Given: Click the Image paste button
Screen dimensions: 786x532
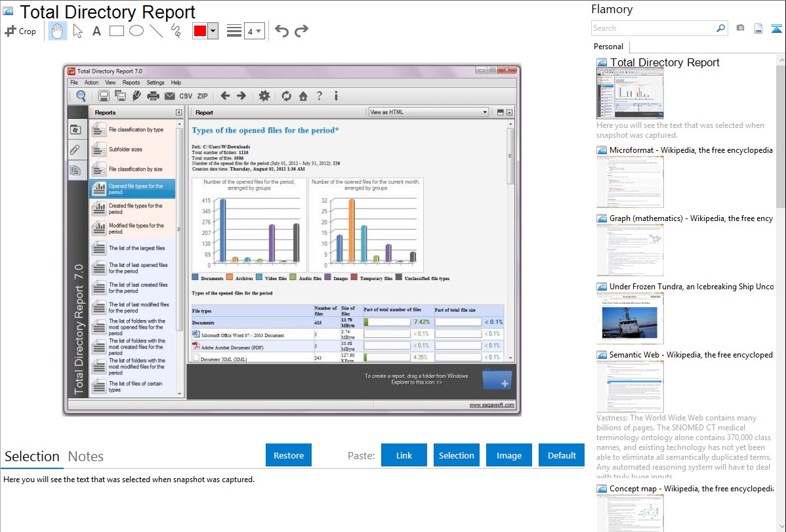Looking at the screenshot, I should [x=509, y=455].
